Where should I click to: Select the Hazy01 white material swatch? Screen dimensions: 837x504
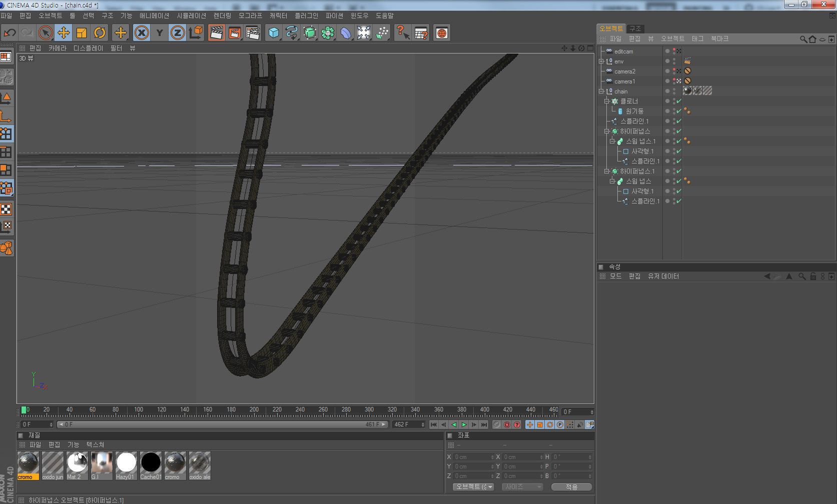pos(126,466)
